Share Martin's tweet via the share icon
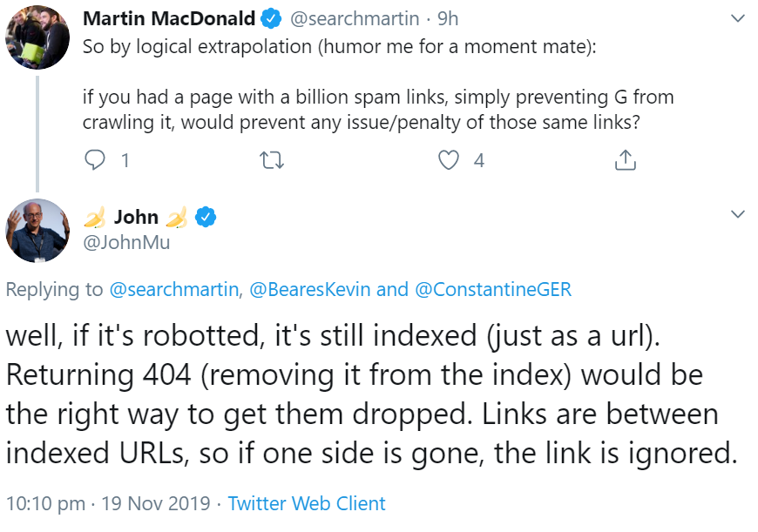This screenshot has height=532, width=758. point(624,160)
